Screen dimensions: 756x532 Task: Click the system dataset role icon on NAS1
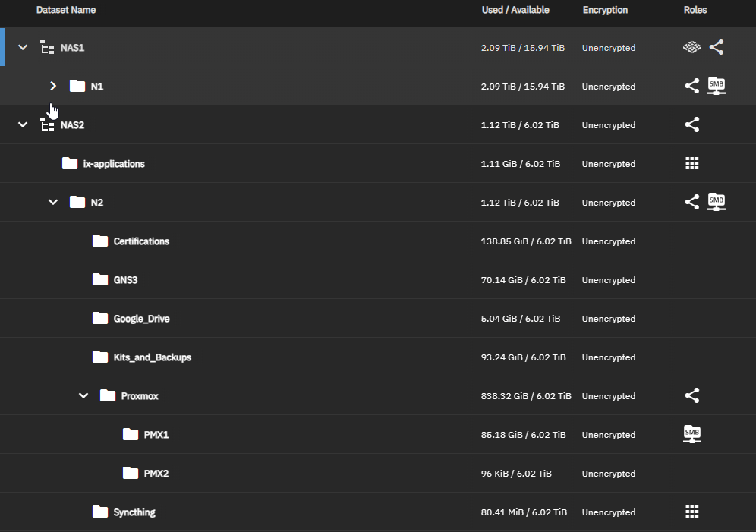point(692,47)
